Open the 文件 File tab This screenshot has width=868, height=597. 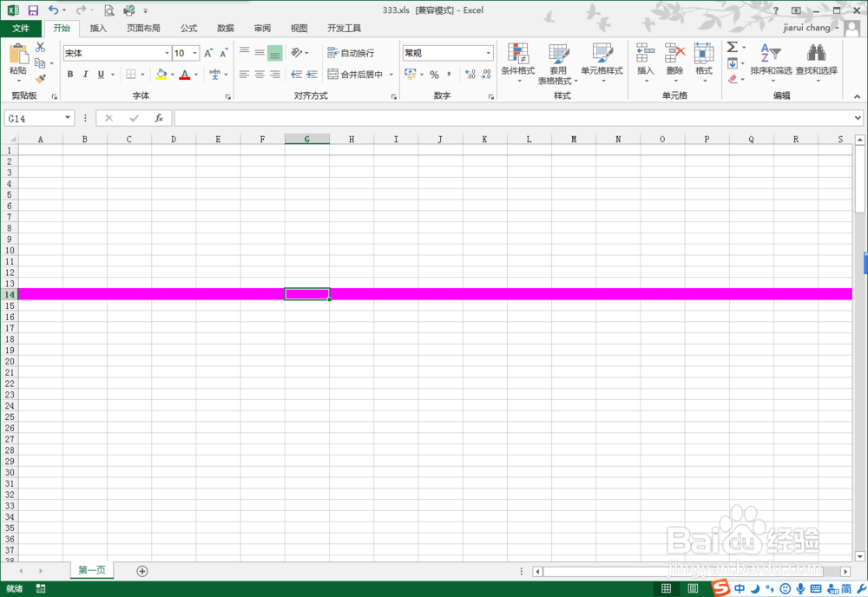click(21, 29)
